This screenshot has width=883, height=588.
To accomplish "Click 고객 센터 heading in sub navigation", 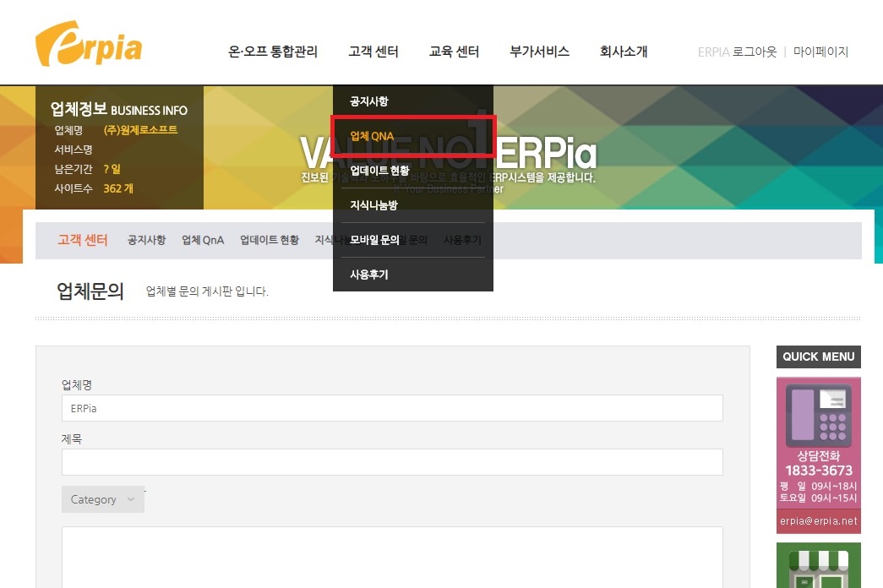I will coord(82,240).
